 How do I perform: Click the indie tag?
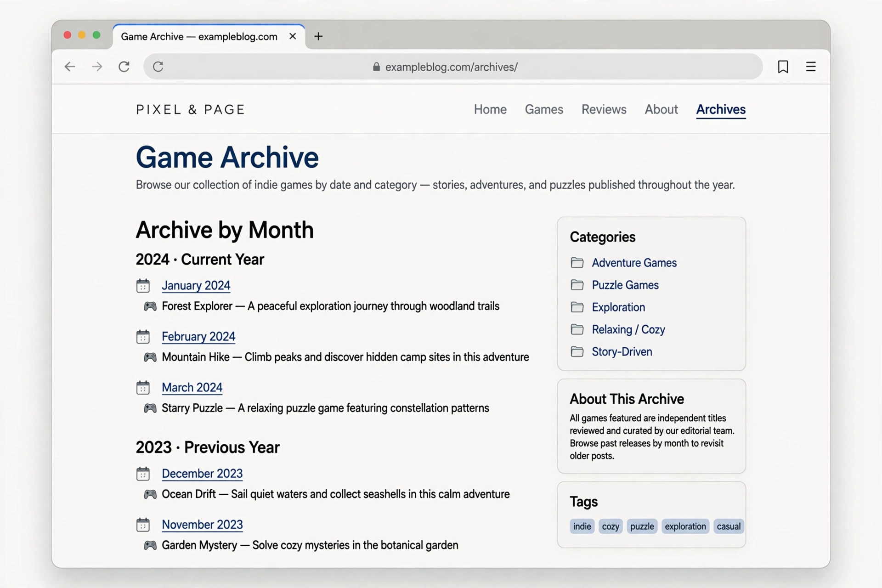pos(582,526)
